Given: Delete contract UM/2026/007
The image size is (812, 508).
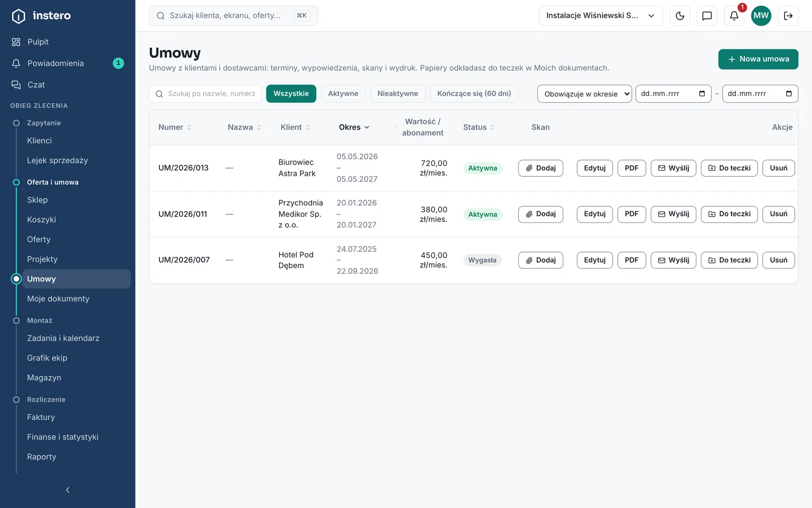Looking at the screenshot, I should click(x=779, y=260).
